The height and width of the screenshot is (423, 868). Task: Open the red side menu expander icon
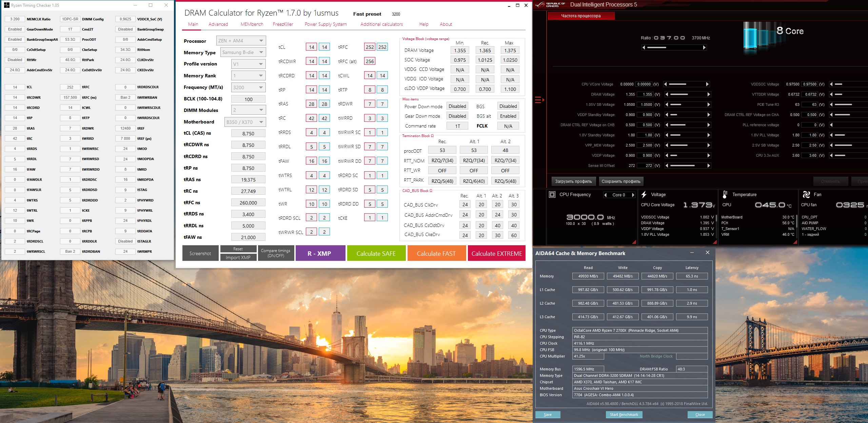pos(539,100)
